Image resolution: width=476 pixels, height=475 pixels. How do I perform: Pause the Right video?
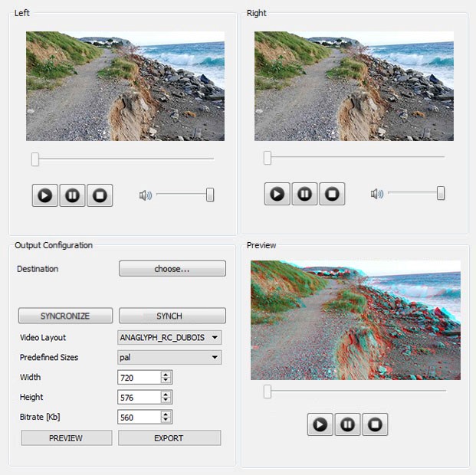pyautogui.click(x=304, y=194)
